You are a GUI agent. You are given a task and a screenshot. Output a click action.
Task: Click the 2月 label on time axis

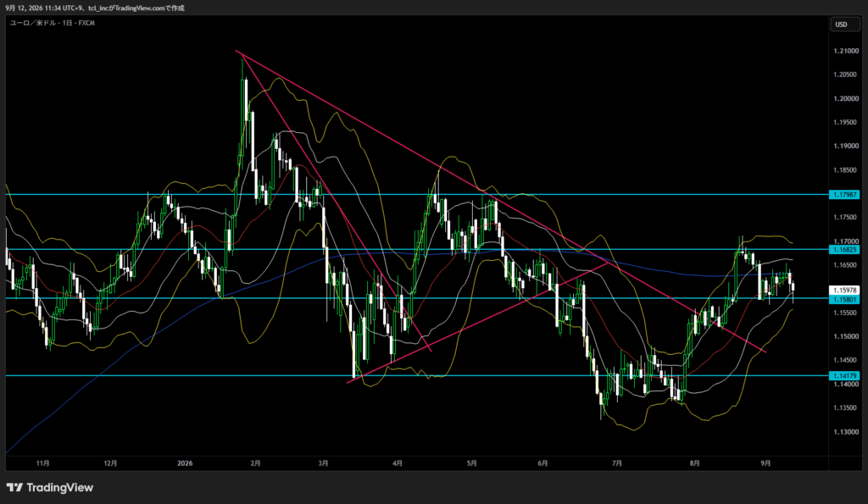(255, 463)
